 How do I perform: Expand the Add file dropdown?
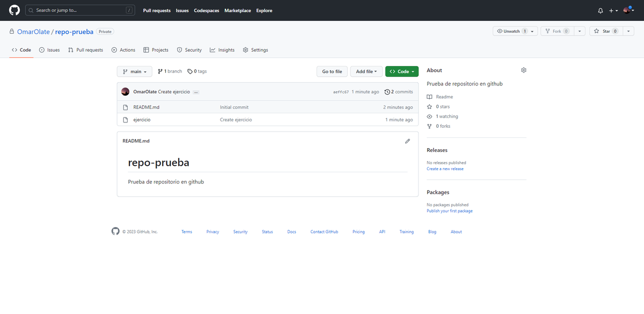point(367,71)
